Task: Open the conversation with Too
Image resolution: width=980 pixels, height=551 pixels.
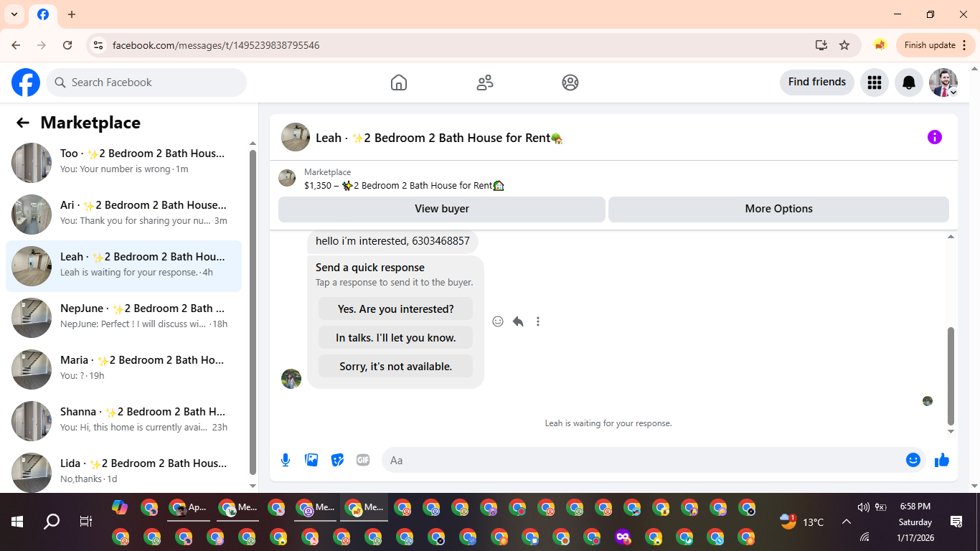Action: [x=123, y=163]
